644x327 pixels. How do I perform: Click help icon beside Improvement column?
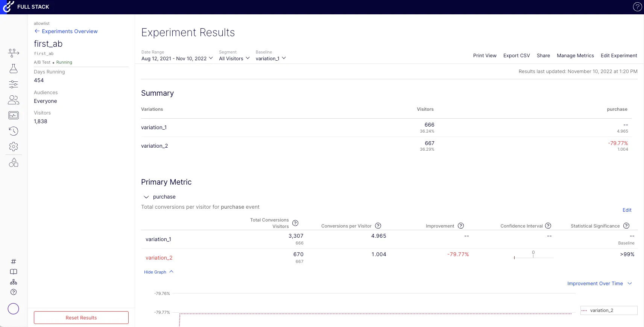[461, 226]
